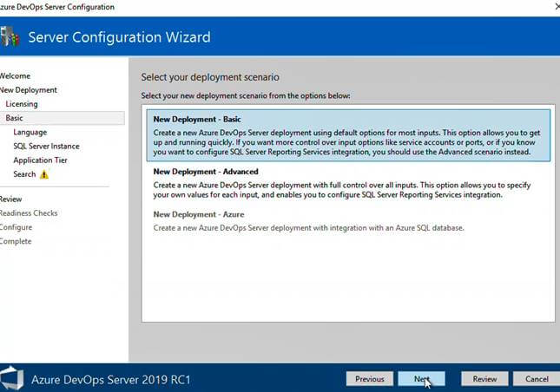Click the Previous button

370,379
